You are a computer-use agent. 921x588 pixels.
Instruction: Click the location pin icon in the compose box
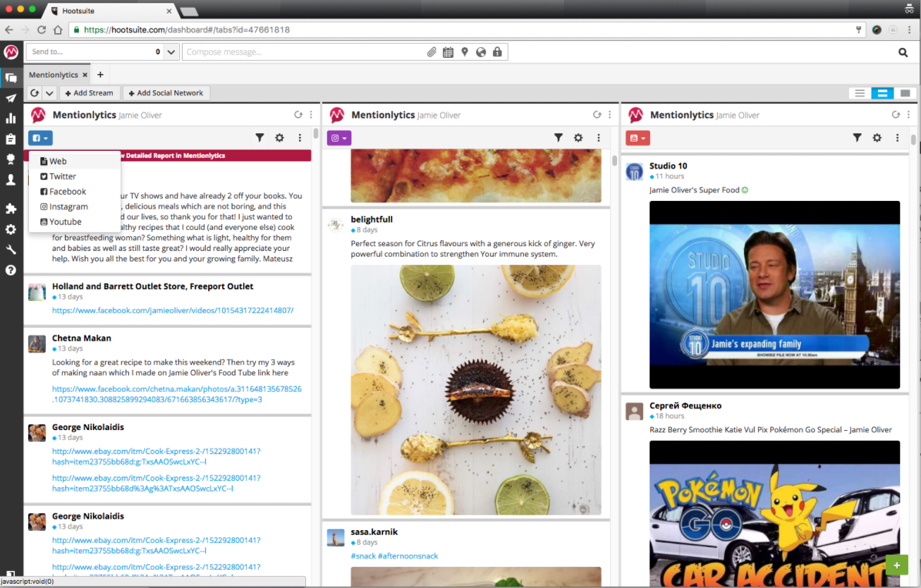click(x=464, y=52)
